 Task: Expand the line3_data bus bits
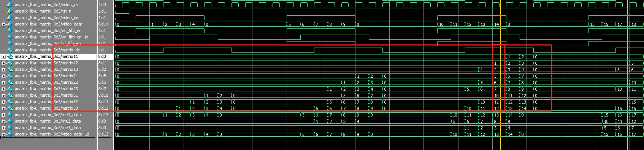3,115
